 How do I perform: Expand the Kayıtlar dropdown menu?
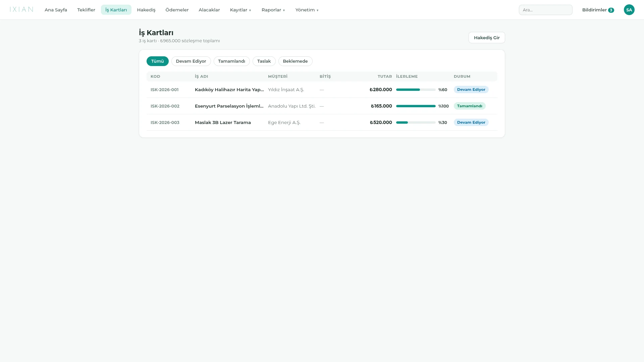[240, 10]
